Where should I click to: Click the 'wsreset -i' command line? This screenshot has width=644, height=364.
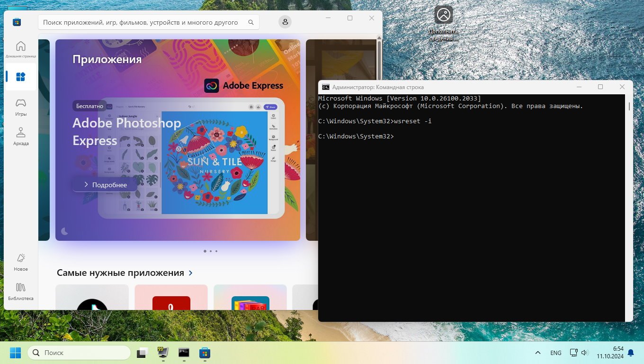click(x=375, y=121)
